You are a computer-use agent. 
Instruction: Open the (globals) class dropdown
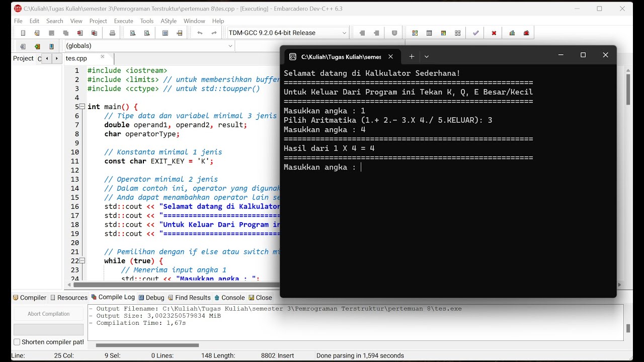pyautogui.click(x=149, y=46)
